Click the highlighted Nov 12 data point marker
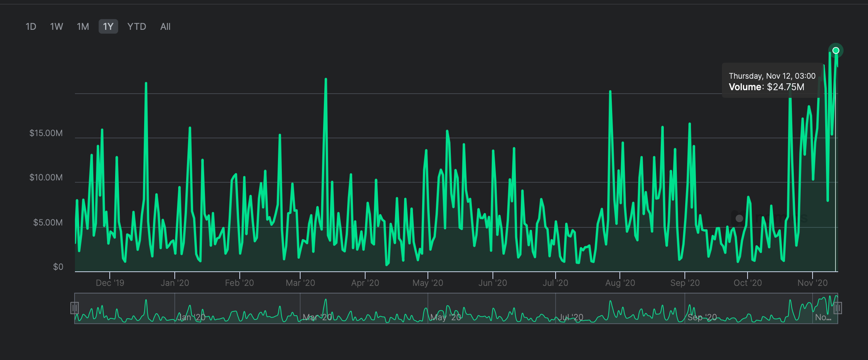Image resolution: width=868 pixels, height=360 pixels. [x=835, y=50]
